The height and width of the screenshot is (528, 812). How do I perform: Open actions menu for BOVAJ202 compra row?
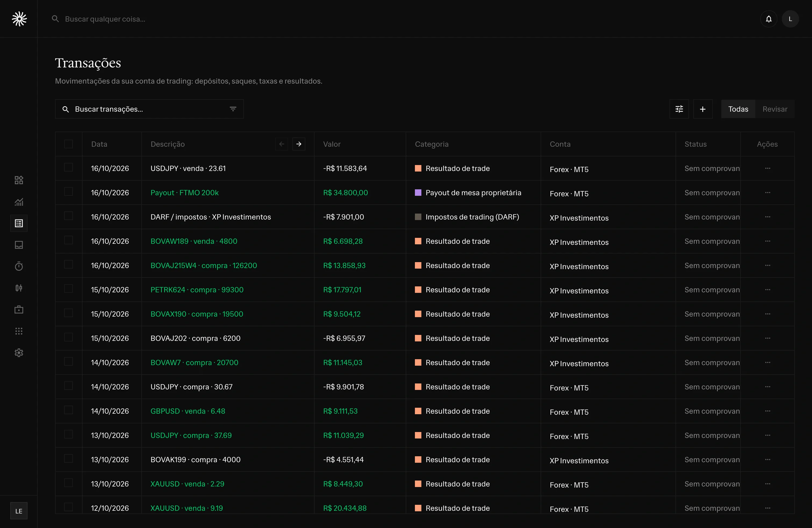coord(768,338)
